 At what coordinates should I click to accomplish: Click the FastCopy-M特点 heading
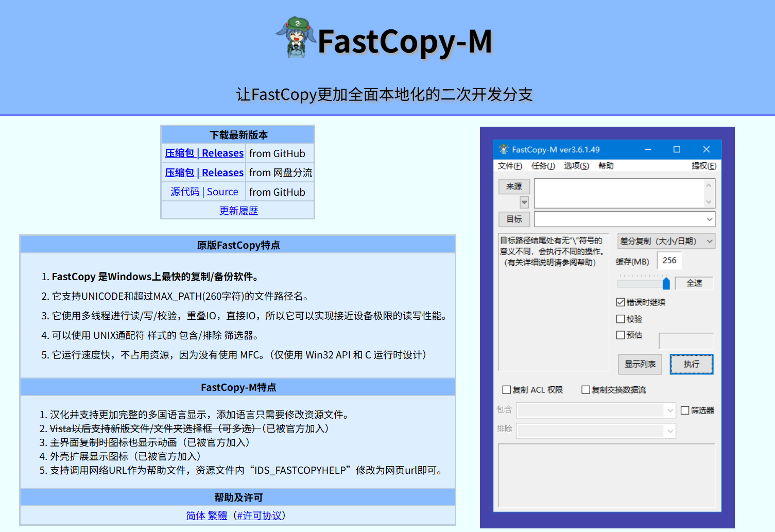[238, 387]
